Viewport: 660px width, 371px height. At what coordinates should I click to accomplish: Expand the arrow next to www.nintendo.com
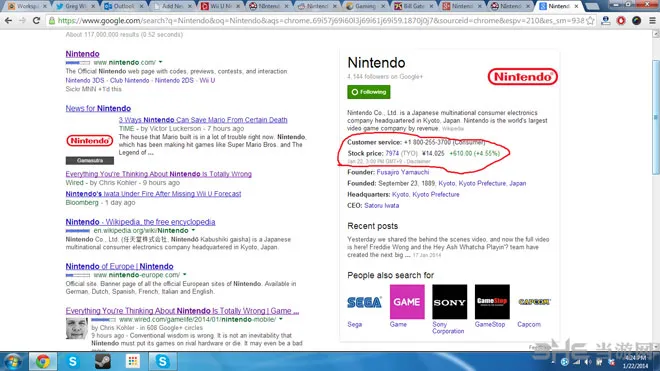[x=160, y=62]
